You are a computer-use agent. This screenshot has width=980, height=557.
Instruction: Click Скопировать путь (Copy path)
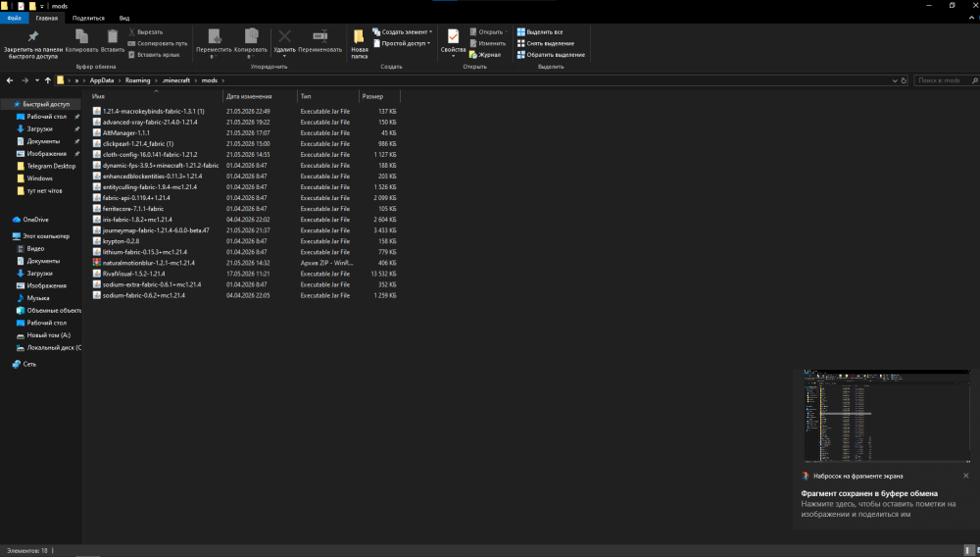158,43
